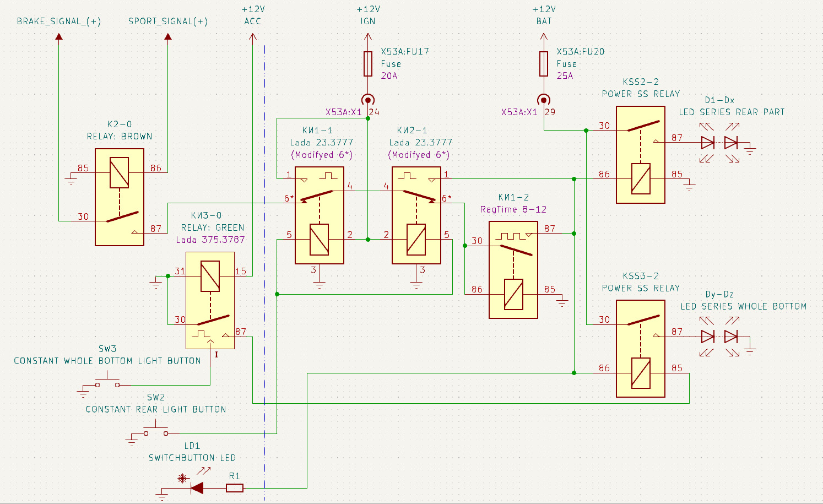Select the BRAKE_SIGNAL_(+) label text
This screenshot has height=504, width=823.
(x=59, y=21)
